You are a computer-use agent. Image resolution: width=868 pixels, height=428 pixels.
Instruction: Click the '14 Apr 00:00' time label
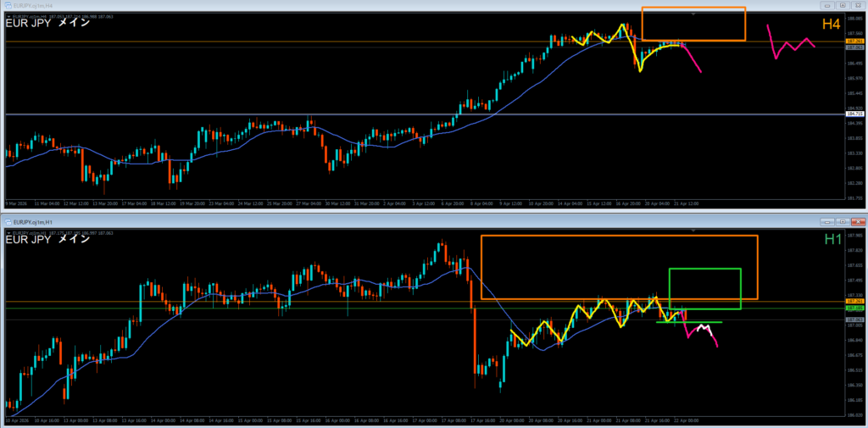coord(164,420)
